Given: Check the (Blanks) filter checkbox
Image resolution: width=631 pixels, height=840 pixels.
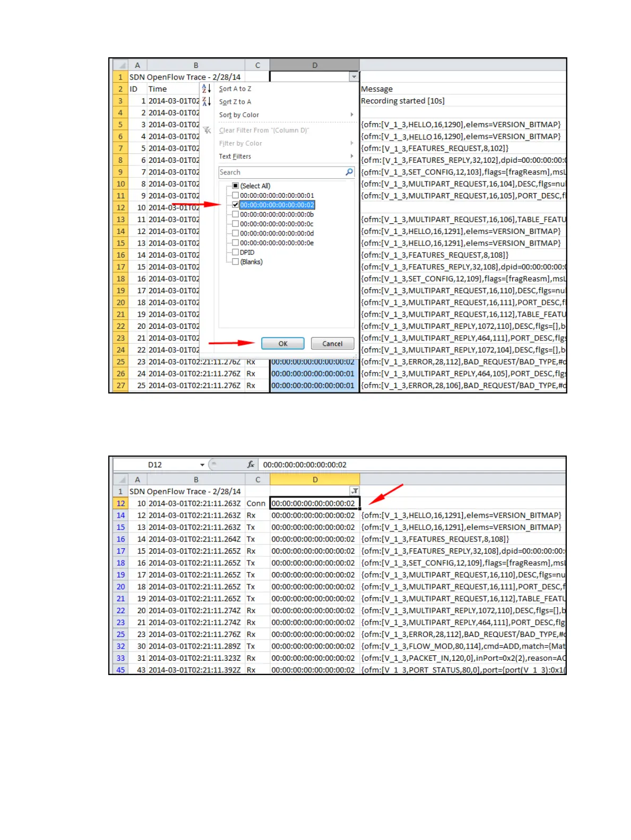Looking at the screenshot, I should pyautogui.click(x=236, y=262).
